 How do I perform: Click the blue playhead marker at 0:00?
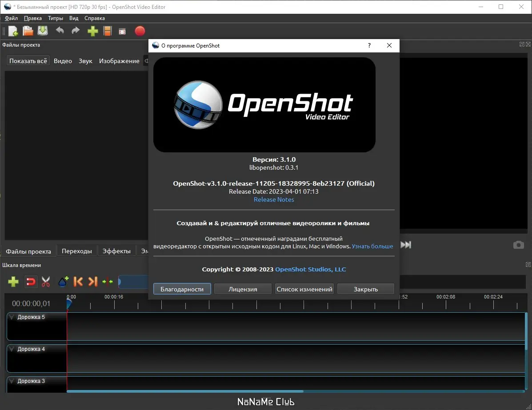(69, 303)
